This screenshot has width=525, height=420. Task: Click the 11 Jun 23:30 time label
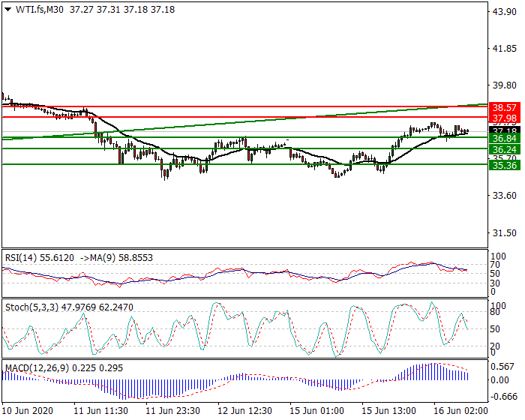click(x=172, y=410)
